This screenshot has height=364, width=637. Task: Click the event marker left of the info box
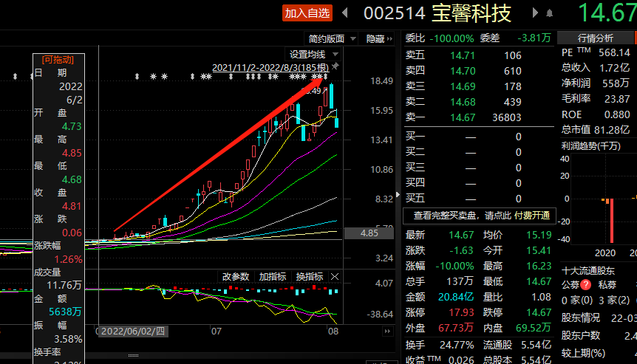tap(15, 76)
